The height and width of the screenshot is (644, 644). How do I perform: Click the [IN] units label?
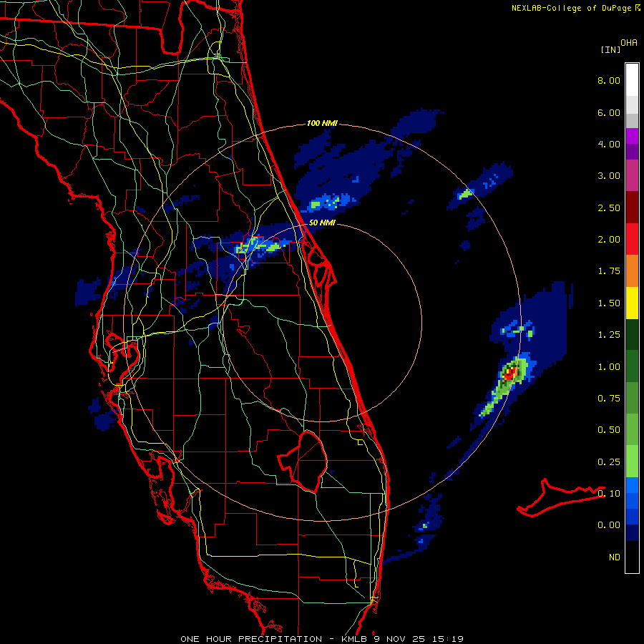coord(610,49)
